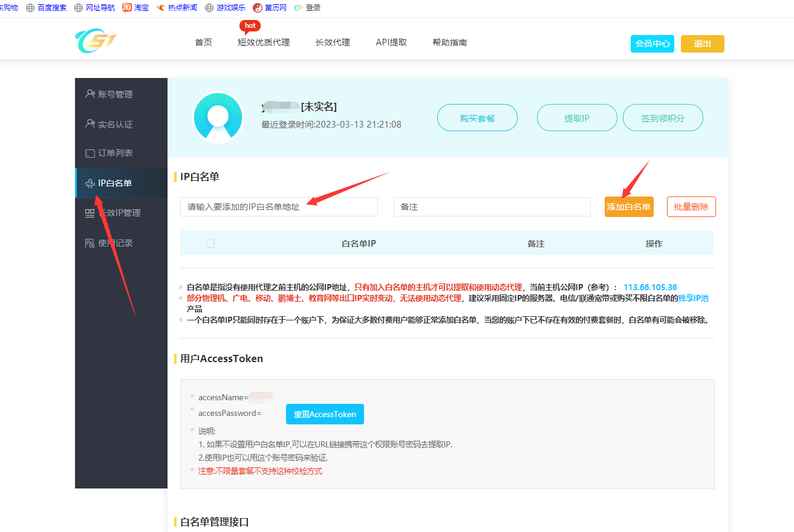Click the user profile avatar
Image resolution: width=794 pixels, height=532 pixels.
coord(218,117)
